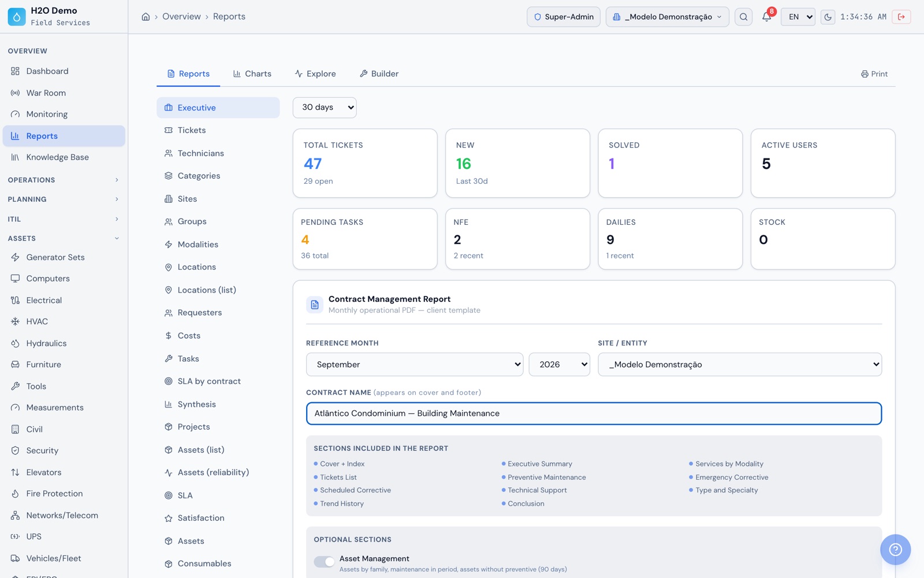This screenshot has width=924, height=578.
Task: Open War Room from the sidebar
Action: point(64,92)
